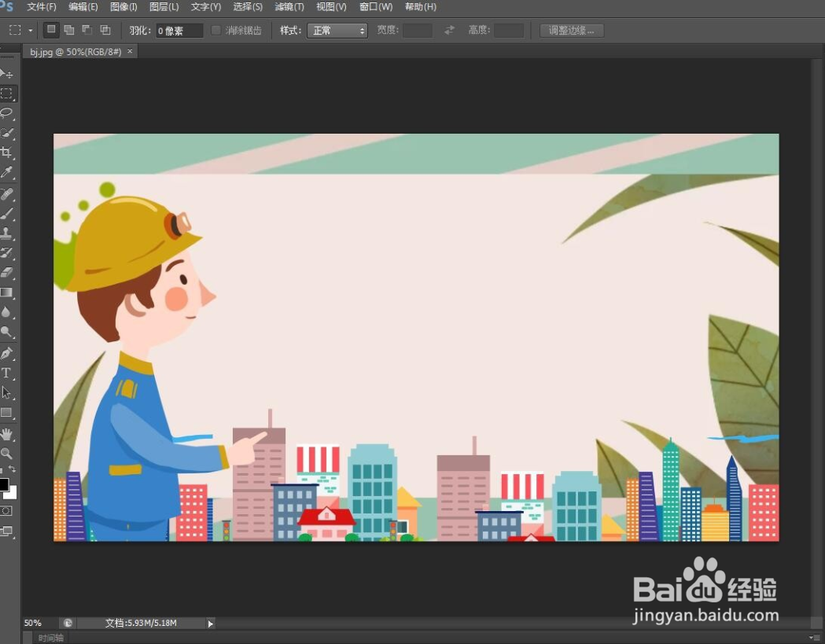Open the 图层(L) menu
Screen dimensions: 825x644
click(x=164, y=7)
